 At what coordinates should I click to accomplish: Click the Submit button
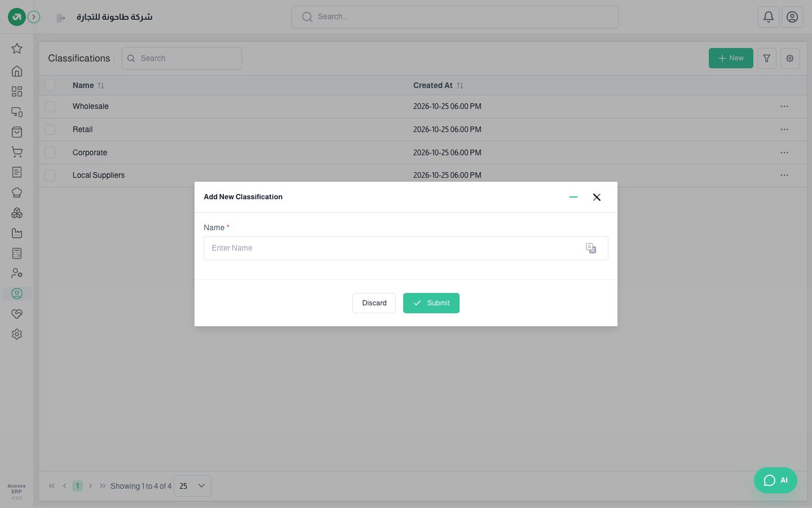(x=431, y=303)
